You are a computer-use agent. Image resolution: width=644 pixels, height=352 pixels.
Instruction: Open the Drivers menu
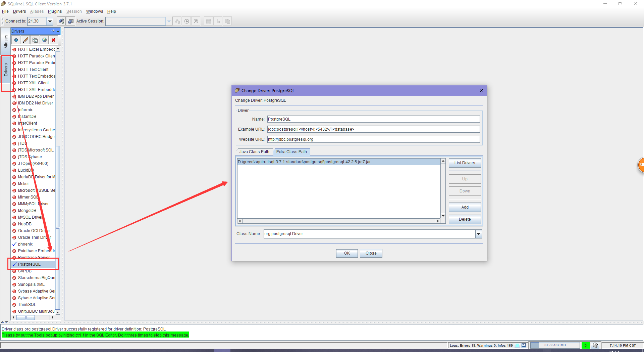pos(19,11)
